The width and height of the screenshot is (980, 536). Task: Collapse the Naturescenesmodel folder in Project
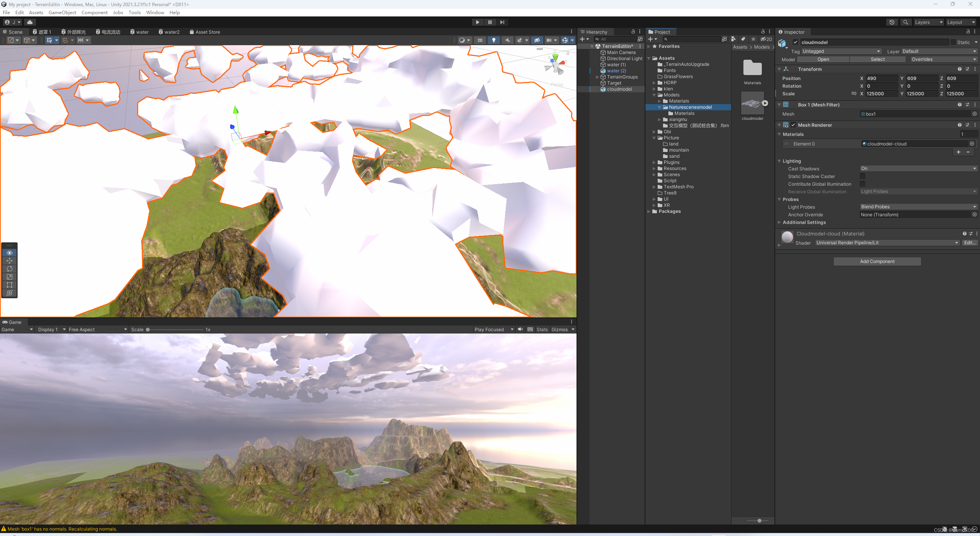pyautogui.click(x=659, y=107)
